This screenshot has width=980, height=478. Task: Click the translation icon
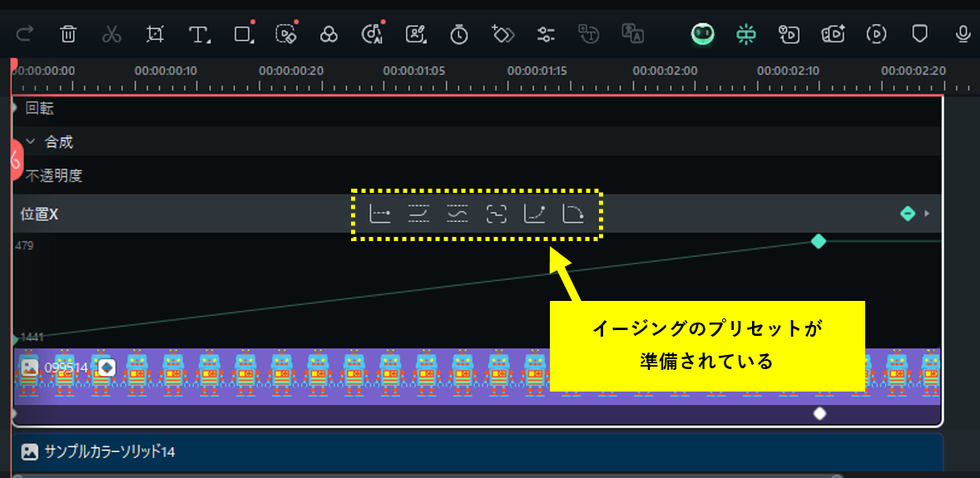pos(633,34)
